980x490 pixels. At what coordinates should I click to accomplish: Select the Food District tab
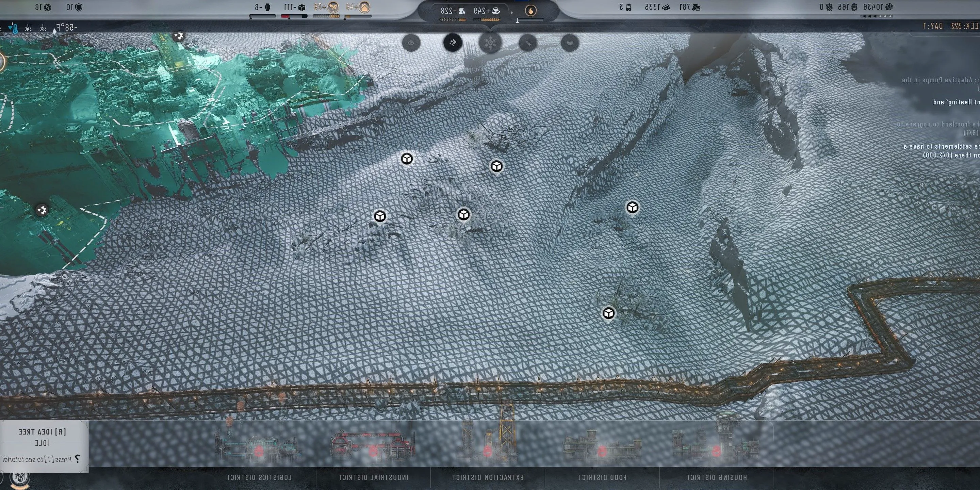602,477
